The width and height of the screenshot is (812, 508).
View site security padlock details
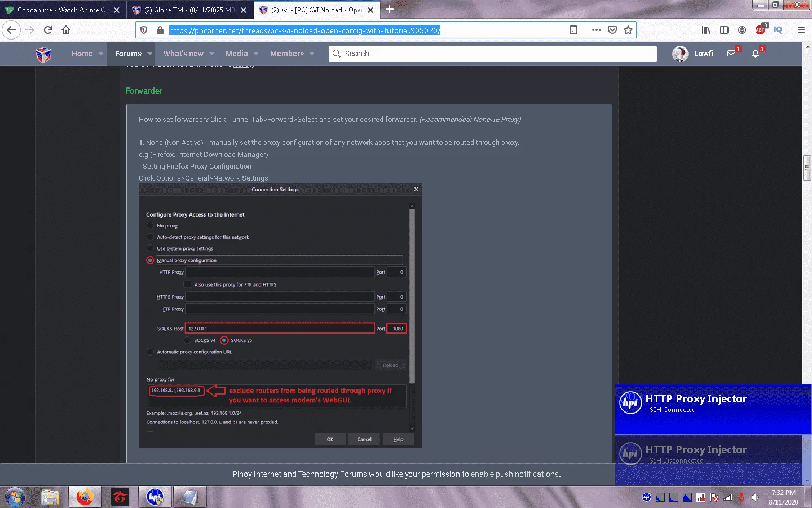click(160, 30)
